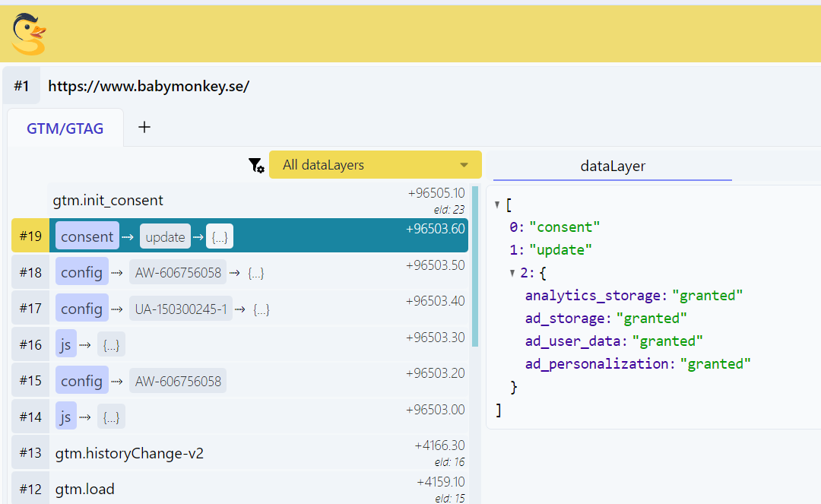Expand the {...} object in row #14

point(111,417)
